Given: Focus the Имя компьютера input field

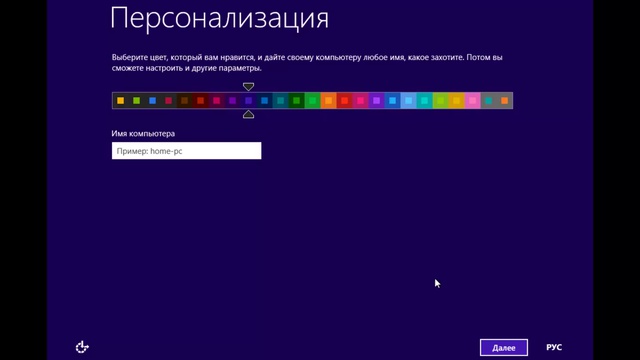Looking at the screenshot, I should (187, 151).
